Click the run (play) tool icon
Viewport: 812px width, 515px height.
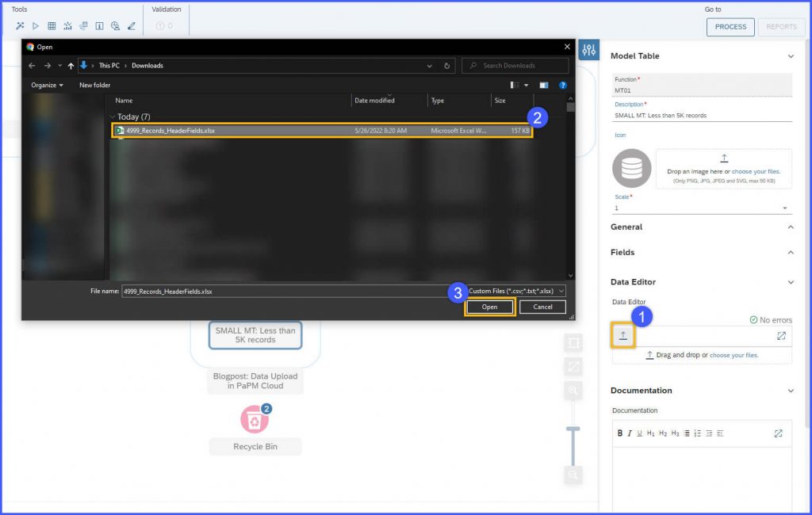[x=35, y=26]
